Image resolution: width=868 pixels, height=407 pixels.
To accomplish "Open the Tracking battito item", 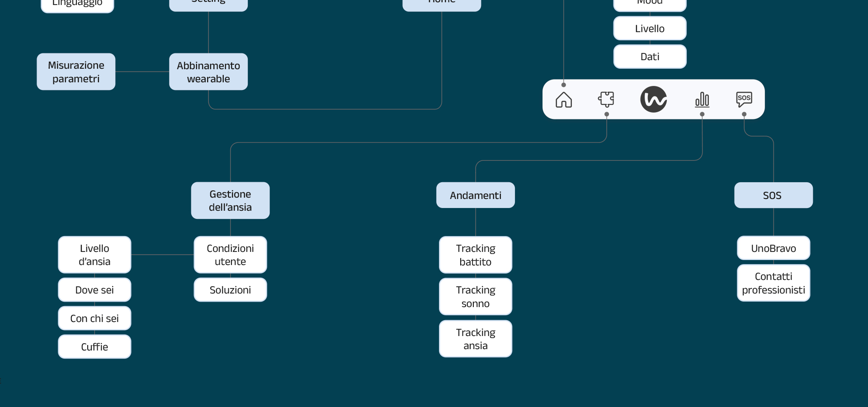I will (x=475, y=255).
